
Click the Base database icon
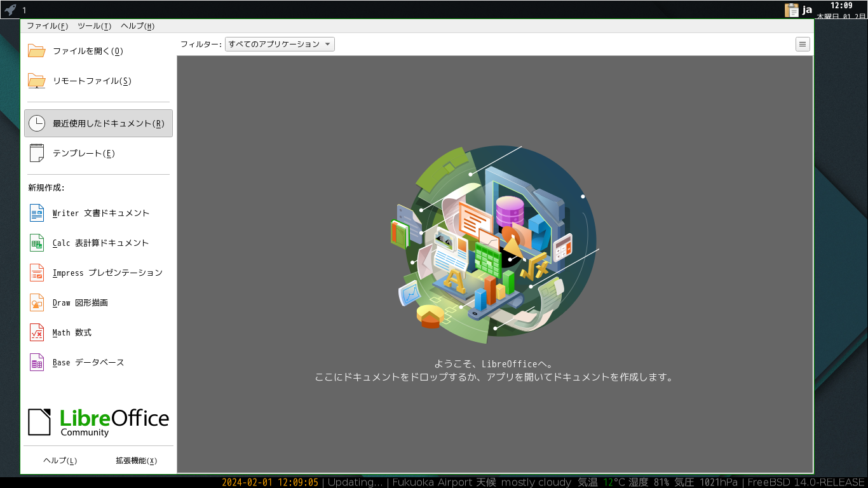(37, 362)
